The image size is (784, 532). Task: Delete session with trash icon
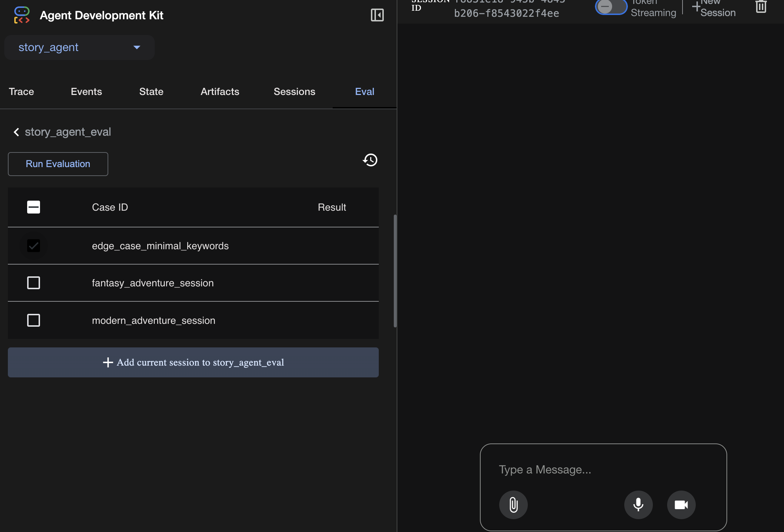[x=761, y=6]
